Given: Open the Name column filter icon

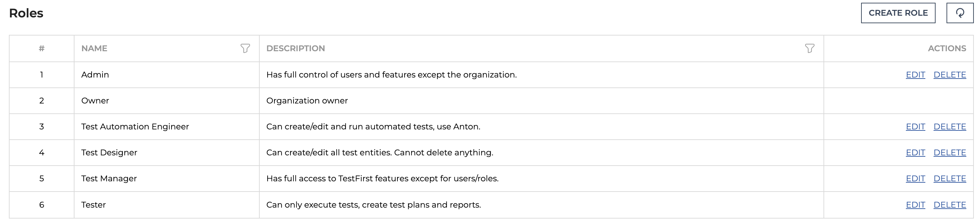Looking at the screenshot, I should [x=245, y=48].
